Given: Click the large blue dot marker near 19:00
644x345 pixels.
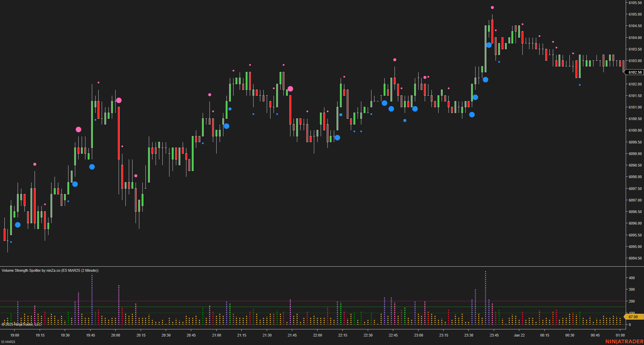Looking at the screenshot, I should [18, 225].
